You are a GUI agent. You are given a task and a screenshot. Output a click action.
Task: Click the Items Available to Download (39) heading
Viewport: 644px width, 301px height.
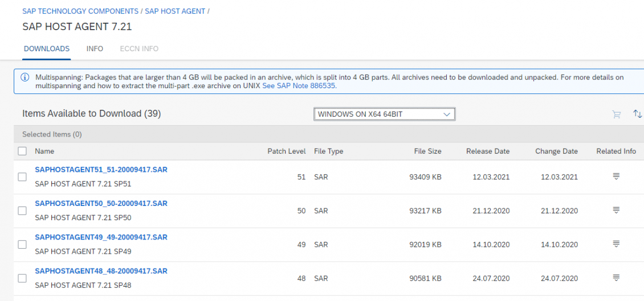[92, 114]
